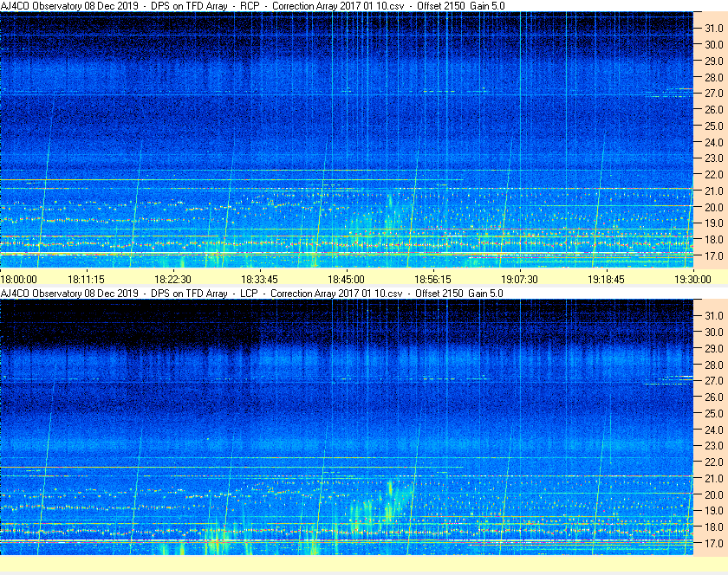Screen dimensions: 728x575
Task: Pick 26.0 on the LCP frequency axis
Action: pyautogui.click(x=714, y=397)
